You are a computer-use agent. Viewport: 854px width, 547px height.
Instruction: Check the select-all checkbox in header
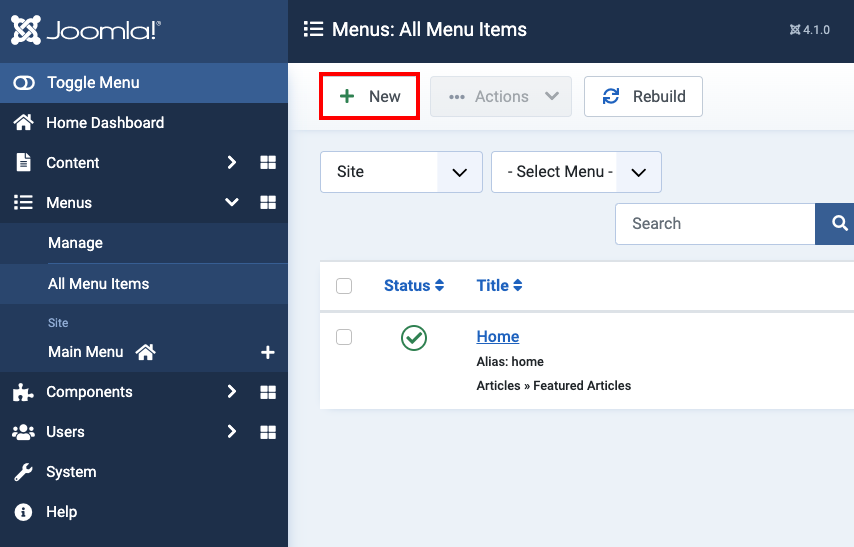[344, 285]
